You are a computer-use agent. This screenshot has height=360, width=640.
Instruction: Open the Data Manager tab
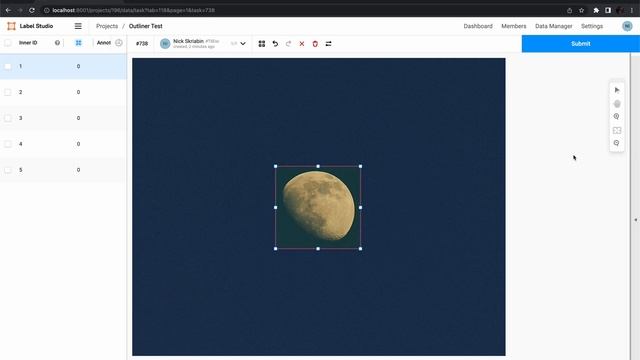pos(553,26)
